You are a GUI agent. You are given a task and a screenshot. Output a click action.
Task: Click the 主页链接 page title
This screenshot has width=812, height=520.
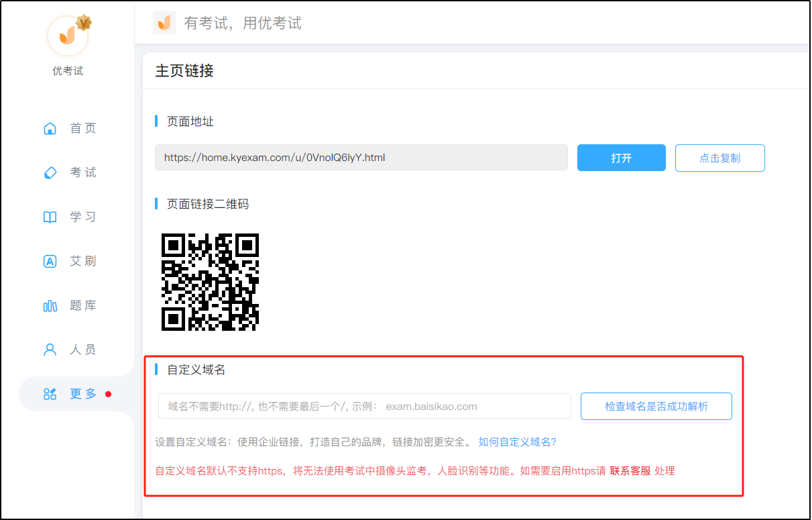pos(184,70)
